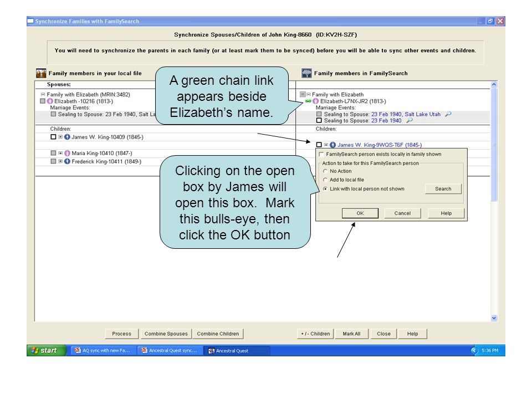This screenshot has height=399, width=532.
Task: Click FamilySearch family icon beside Family with Elizabeth
Action: [303, 94]
